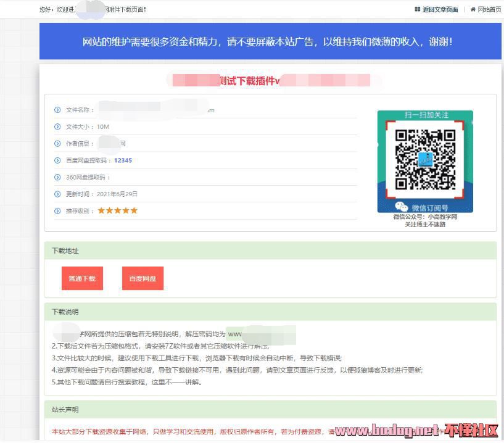Click the grid icon beside 返回文章页面

[x=418, y=9]
